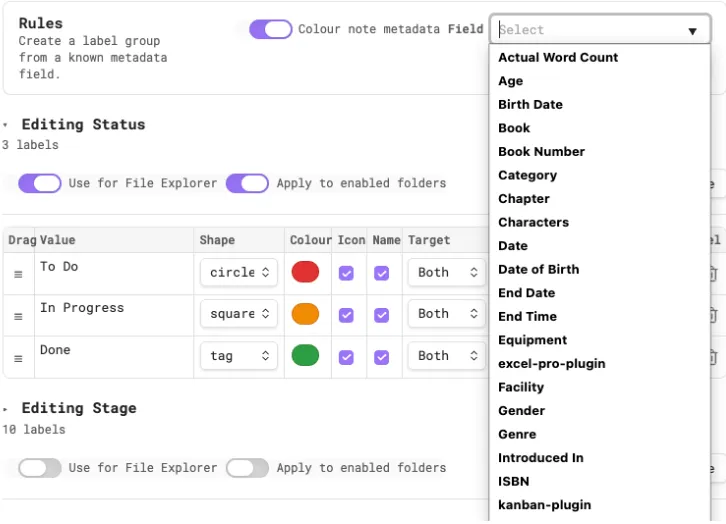Click the Editing Stage heading

tap(79, 408)
